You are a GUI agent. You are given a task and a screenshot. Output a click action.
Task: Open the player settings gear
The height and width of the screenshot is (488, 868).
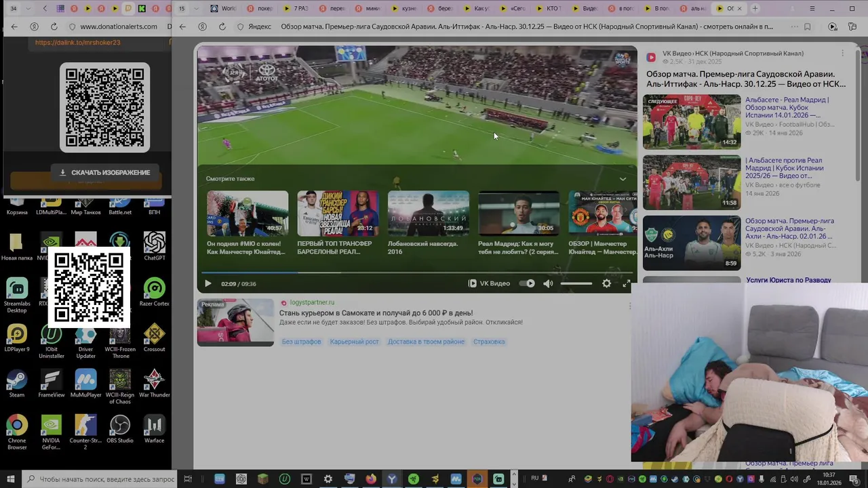coord(606,283)
